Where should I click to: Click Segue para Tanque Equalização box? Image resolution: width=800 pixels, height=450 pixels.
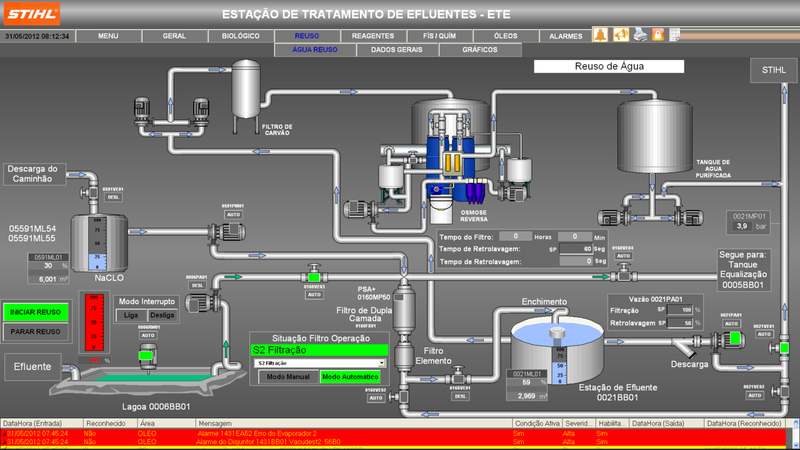tap(743, 269)
